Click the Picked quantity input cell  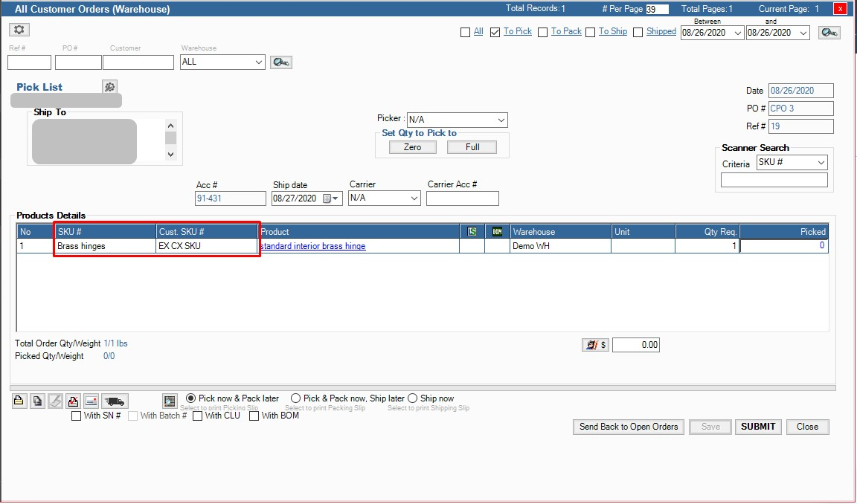point(783,246)
